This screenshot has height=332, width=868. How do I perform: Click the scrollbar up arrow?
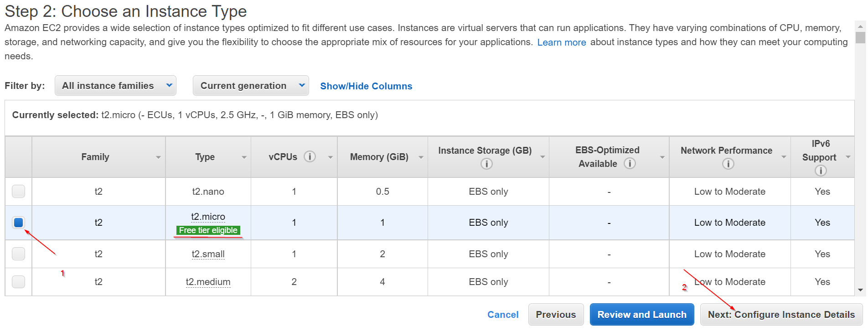860,26
